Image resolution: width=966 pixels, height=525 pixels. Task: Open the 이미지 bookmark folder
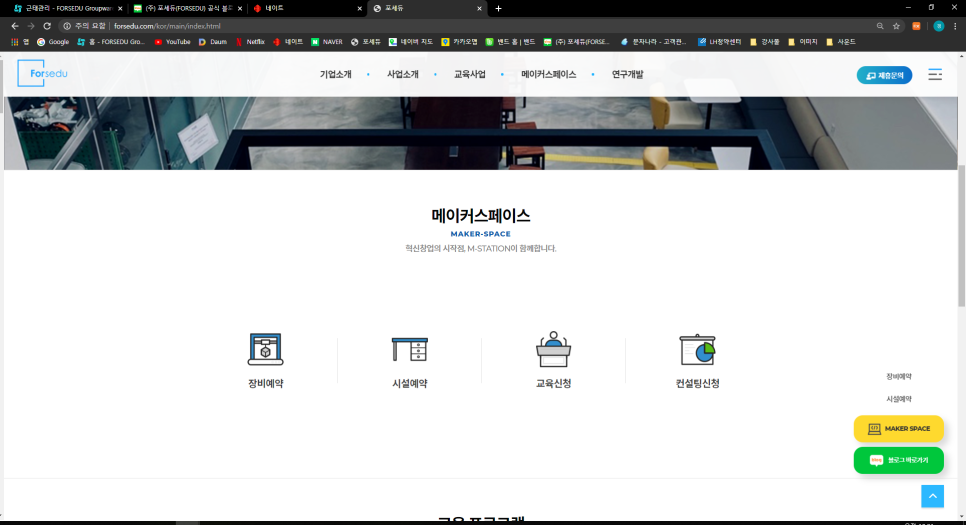[803, 42]
